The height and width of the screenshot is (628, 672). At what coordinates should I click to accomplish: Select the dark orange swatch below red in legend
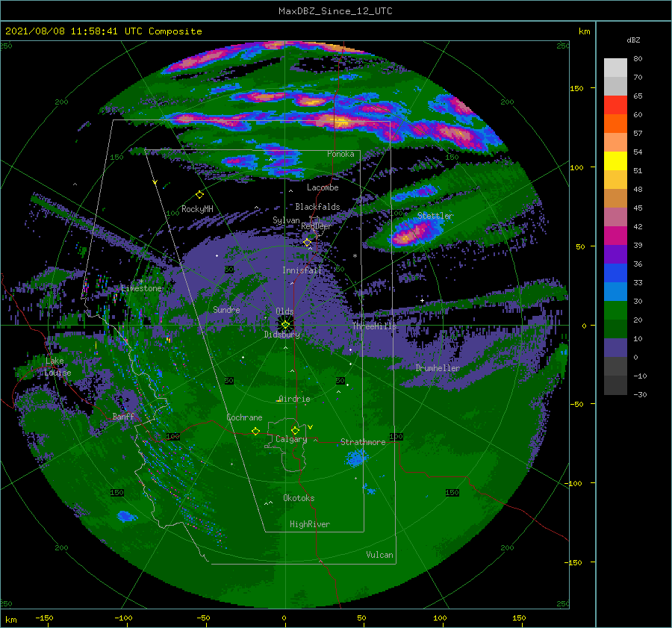click(x=615, y=124)
